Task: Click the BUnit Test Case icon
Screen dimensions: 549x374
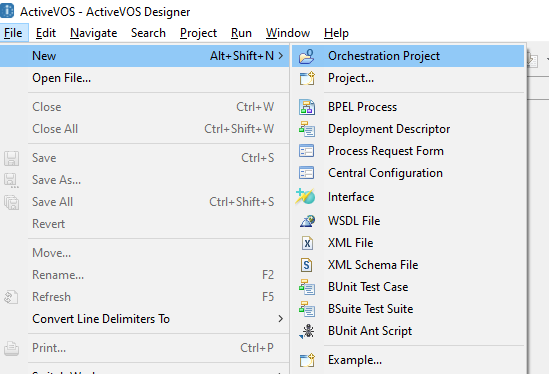Action: pyautogui.click(x=307, y=287)
